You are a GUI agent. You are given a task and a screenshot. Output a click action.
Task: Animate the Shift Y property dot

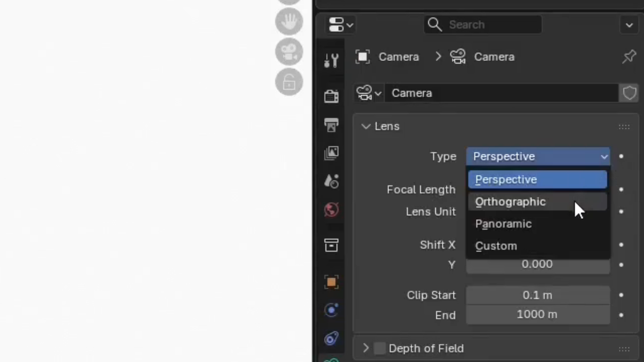coord(621,265)
